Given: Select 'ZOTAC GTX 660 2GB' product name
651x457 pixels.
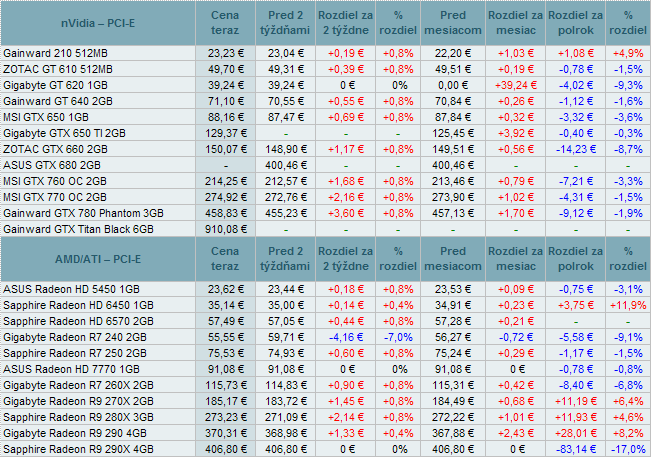Looking at the screenshot, I should tap(55, 149).
